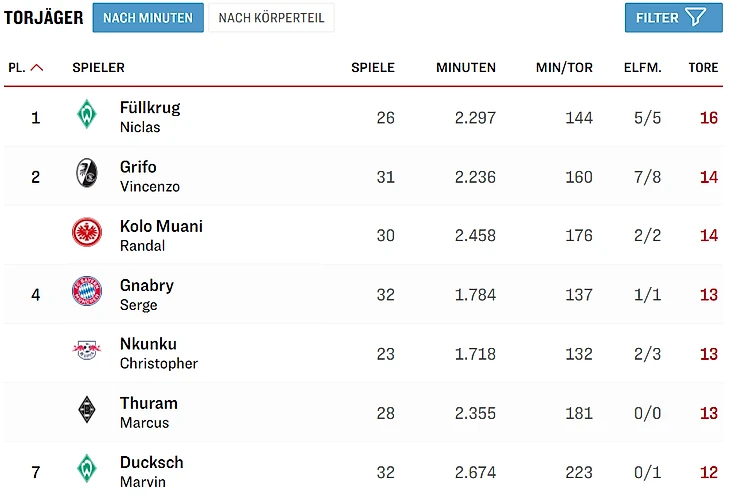The width and height of the screenshot is (730, 499).
Task: Click the funnel icon in the Filter button
Action: tap(695, 17)
